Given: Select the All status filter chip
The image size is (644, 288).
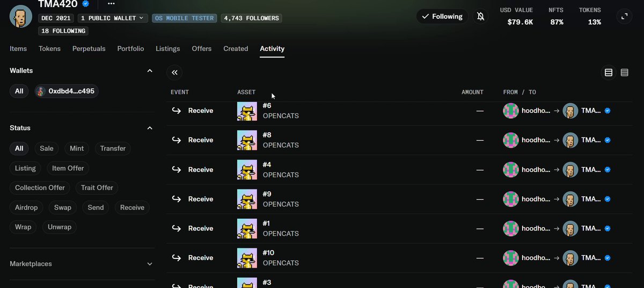Looking at the screenshot, I should [x=19, y=148].
